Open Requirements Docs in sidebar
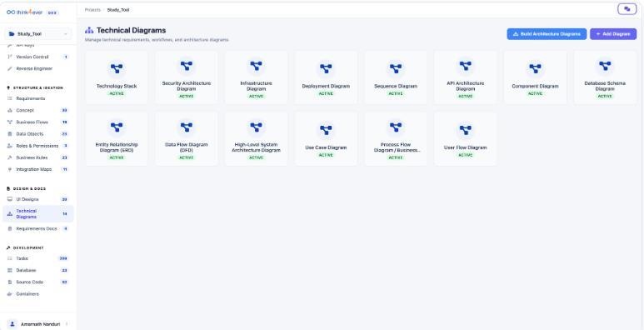 tap(37, 228)
